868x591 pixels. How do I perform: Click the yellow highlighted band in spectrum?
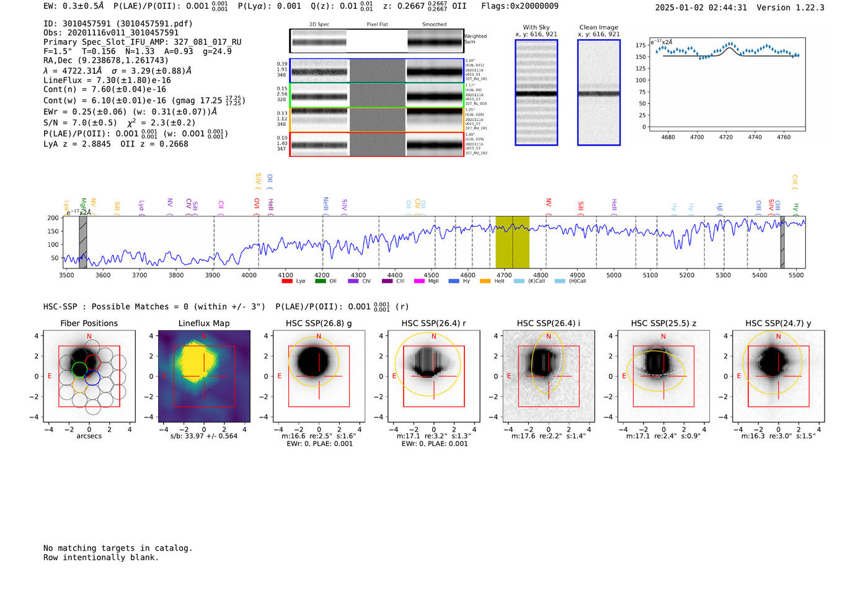click(512, 242)
